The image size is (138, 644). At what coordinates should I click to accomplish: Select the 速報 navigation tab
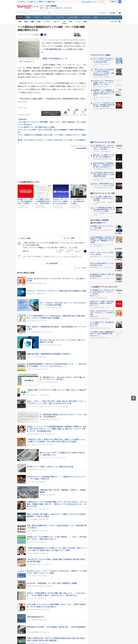[28, 17]
